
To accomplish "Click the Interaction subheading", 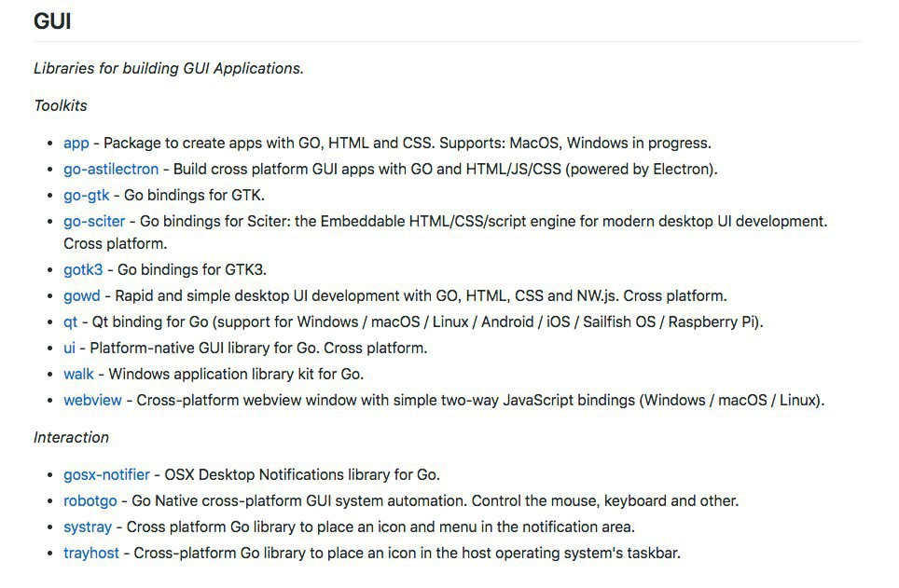I will click(71, 437).
